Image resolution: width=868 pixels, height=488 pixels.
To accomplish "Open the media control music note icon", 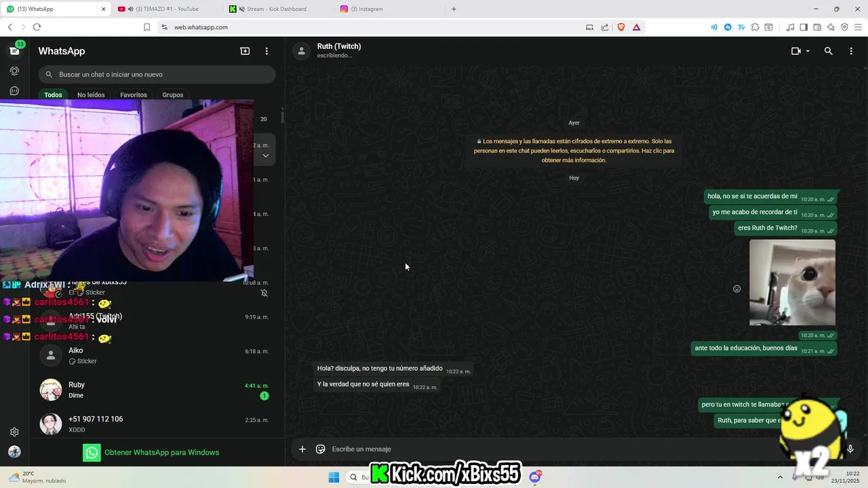I will coord(790,27).
